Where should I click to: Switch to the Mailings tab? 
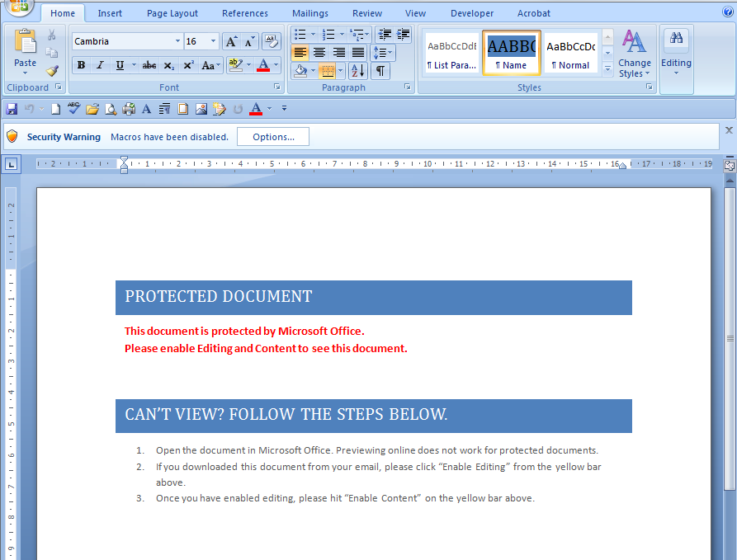[x=310, y=13]
